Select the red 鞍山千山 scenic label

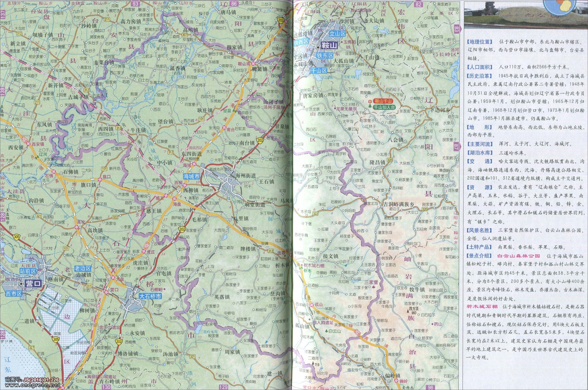pos(383,101)
